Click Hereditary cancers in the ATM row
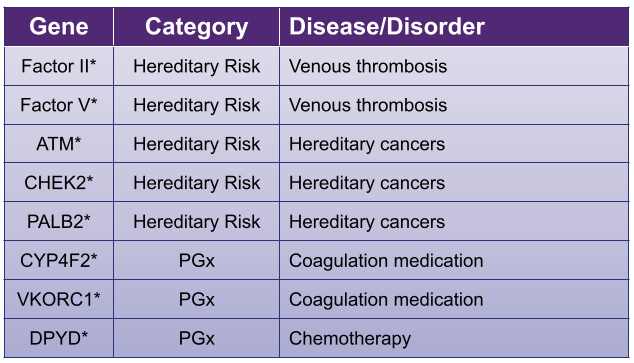This screenshot has height=363, width=634. tap(367, 144)
